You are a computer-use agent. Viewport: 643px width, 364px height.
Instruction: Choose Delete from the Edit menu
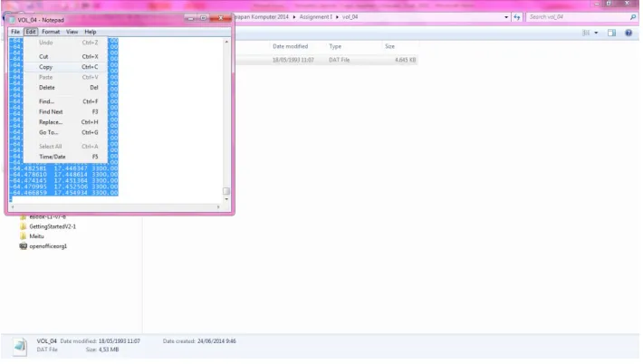(x=65, y=87)
